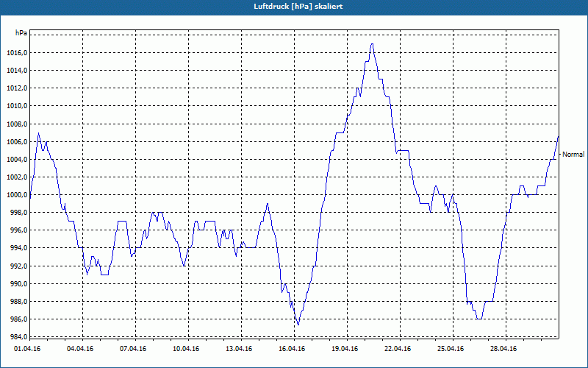Image resolution: width=588 pixels, height=368 pixels.
Task: Click the 1016,0 y-axis value
Action: tap(17, 52)
